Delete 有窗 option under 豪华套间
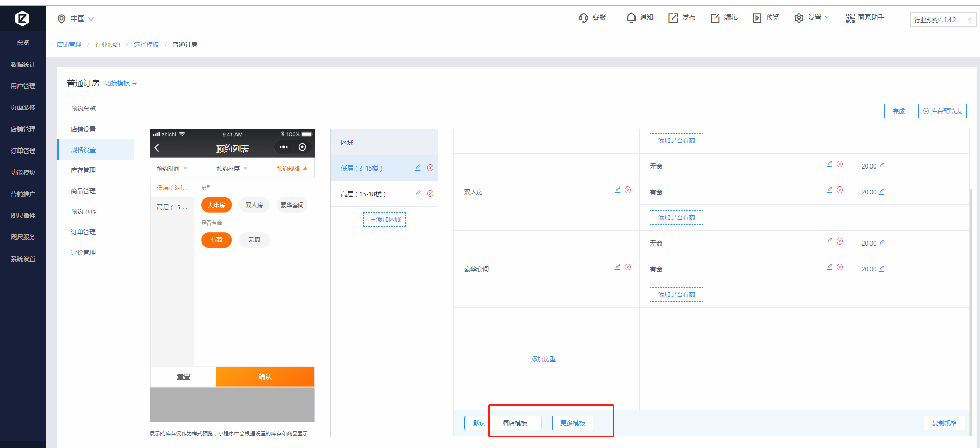Screen dimensions: 980x448 click(840, 267)
